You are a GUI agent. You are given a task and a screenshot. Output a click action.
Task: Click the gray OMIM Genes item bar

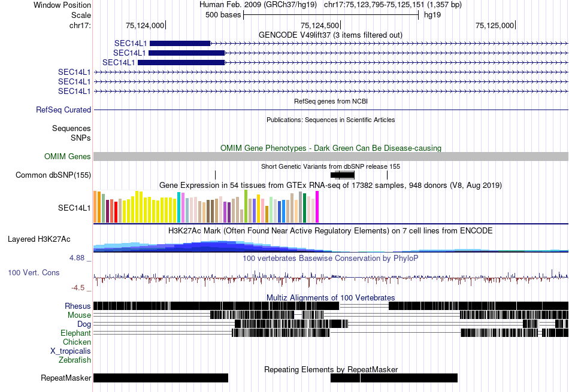pos(331,156)
